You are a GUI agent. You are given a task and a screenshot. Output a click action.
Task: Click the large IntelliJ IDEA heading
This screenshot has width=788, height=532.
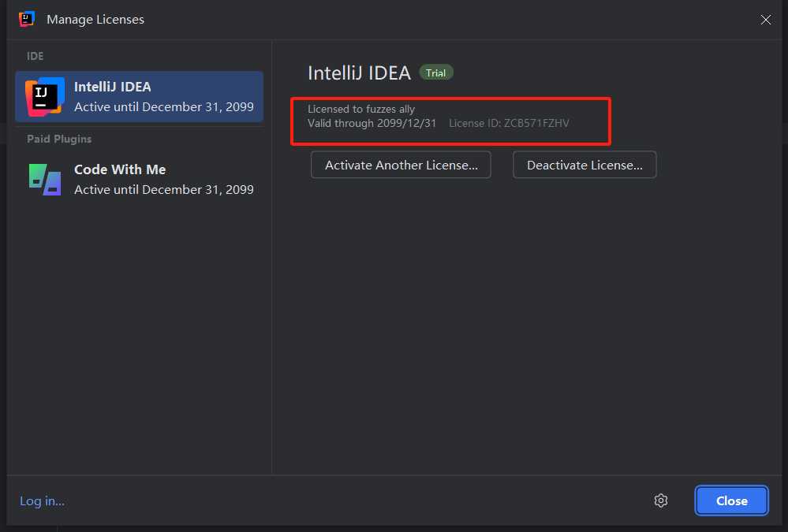tap(359, 73)
